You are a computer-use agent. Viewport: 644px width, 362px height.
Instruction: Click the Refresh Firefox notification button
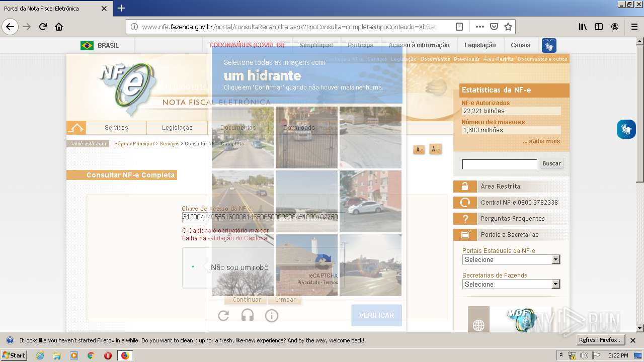[601, 340]
